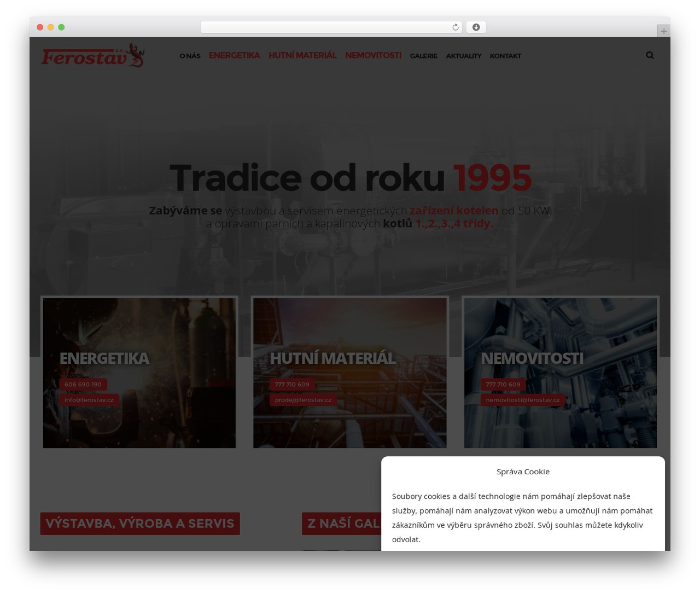Open the AKTUALITY menu link
Viewport: 700px width, 593px height.
pyautogui.click(x=463, y=56)
